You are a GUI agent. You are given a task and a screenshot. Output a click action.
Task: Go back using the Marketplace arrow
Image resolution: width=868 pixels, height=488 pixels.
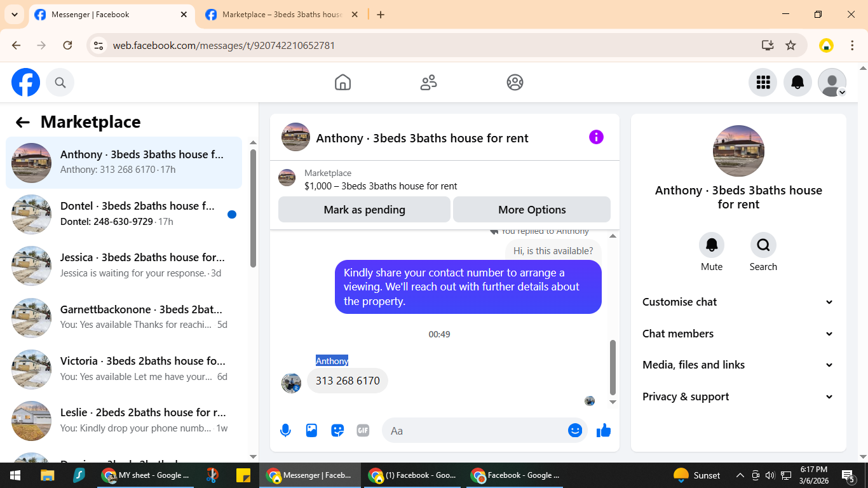click(23, 123)
